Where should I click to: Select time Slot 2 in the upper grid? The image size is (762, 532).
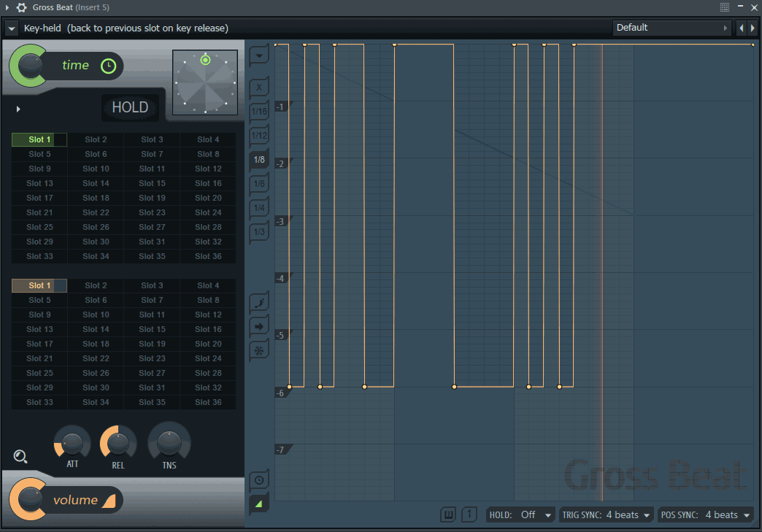pos(96,139)
